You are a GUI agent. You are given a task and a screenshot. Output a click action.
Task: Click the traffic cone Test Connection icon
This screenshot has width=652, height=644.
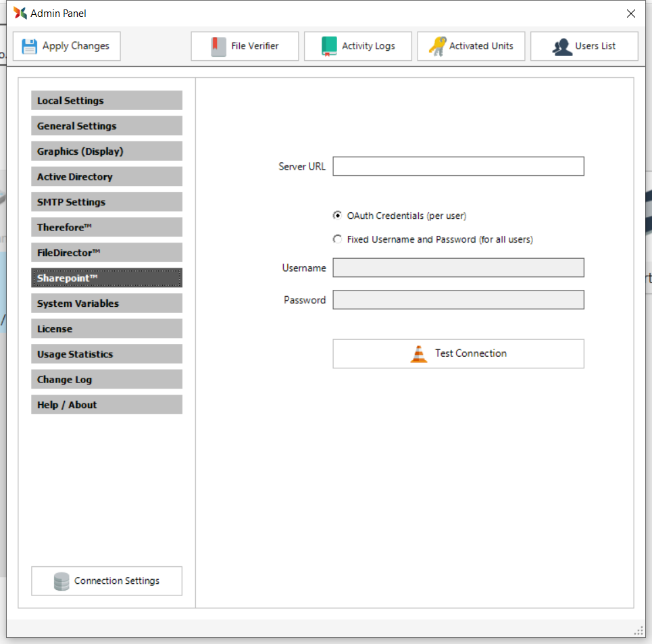coord(419,353)
